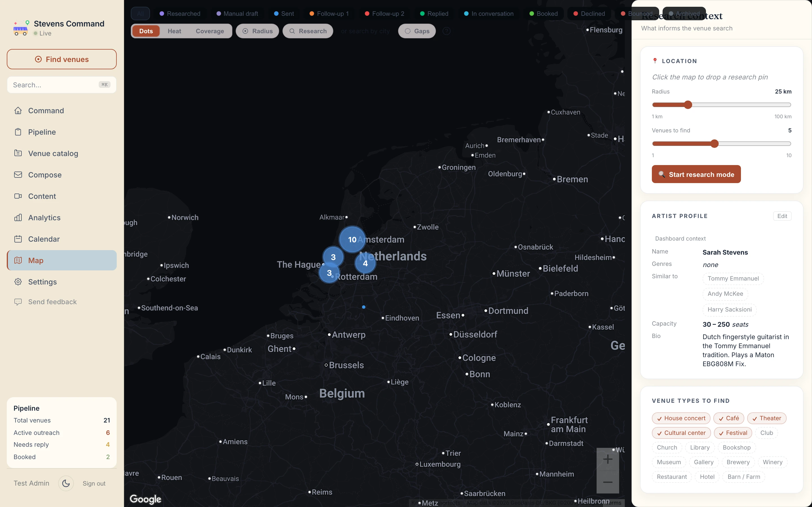Open Analytics from sidebar

tap(44, 218)
